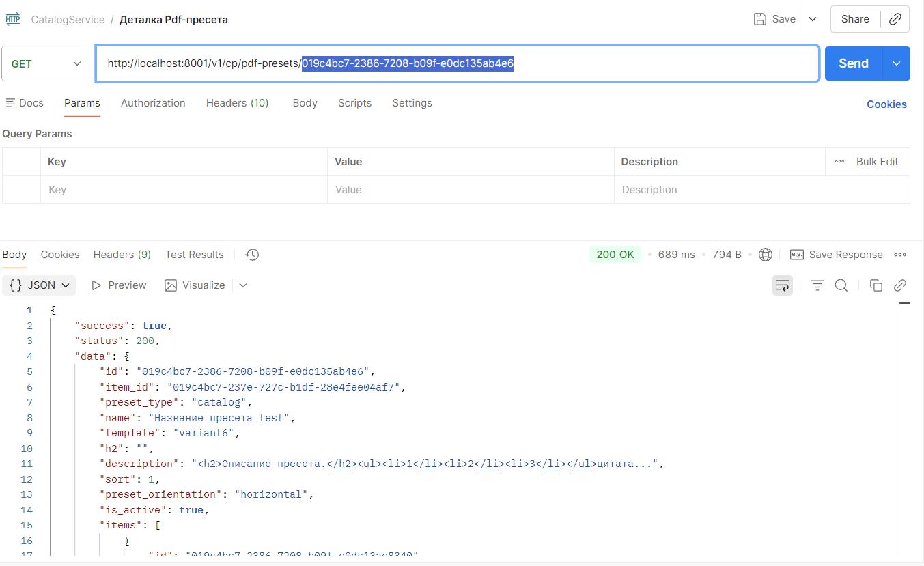Image resolution: width=924 pixels, height=566 pixels.
Task: Expand the Save options dropdown arrow
Action: click(x=813, y=19)
